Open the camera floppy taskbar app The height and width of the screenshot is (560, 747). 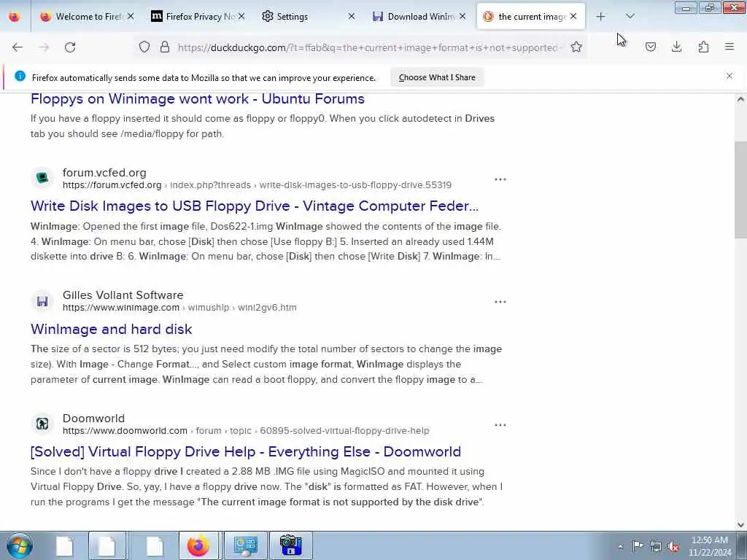pos(290,545)
